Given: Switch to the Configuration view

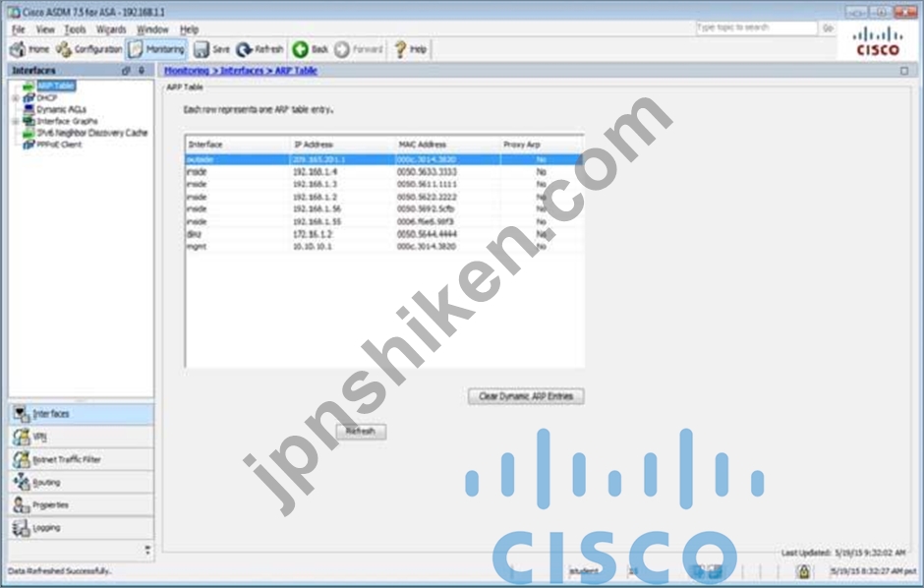Looking at the screenshot, I should [x=89, y=49].
